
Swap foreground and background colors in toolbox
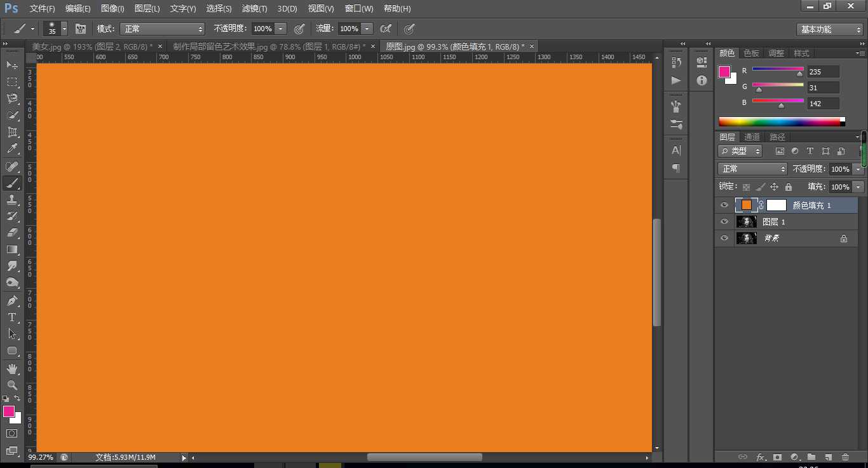pyautogui.click(x=17, y=399)
